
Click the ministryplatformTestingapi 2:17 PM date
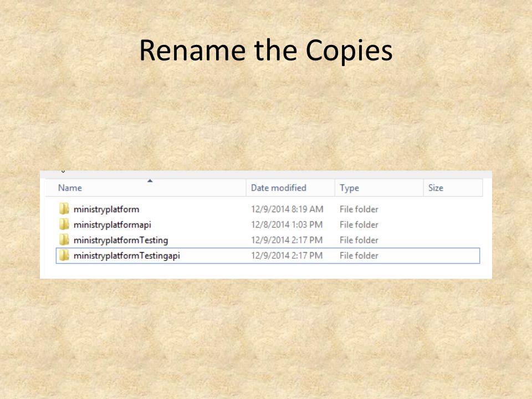click(x=287, y=255)
